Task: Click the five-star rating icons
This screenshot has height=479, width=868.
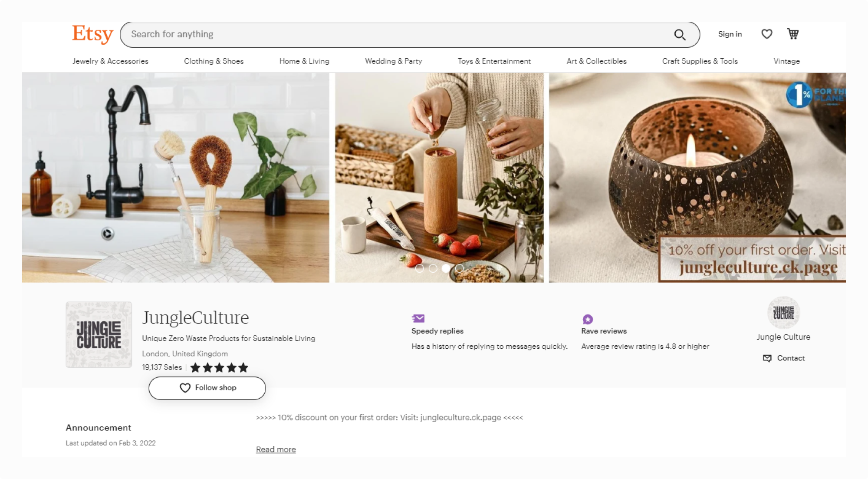Action: 219,368
